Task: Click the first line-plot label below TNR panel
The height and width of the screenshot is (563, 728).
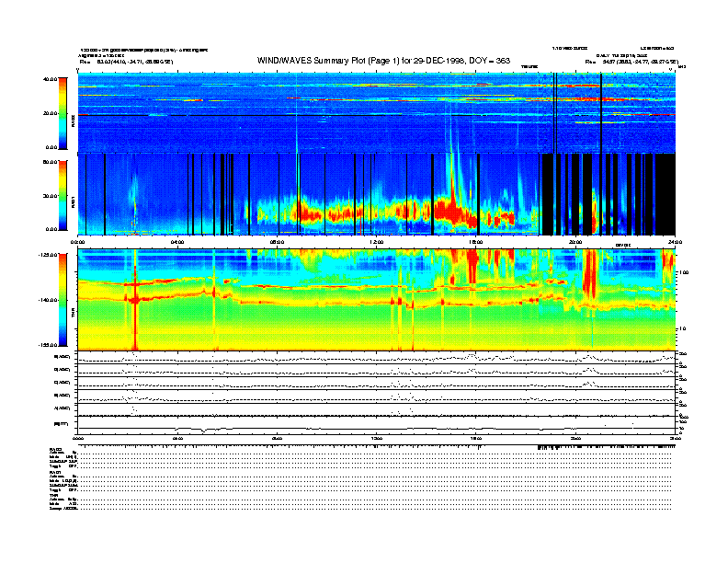Action: [x=63, y=357]
